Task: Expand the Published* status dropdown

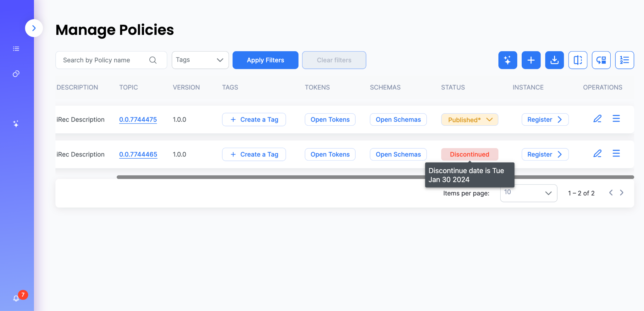Action: click(x=469, y=120)
